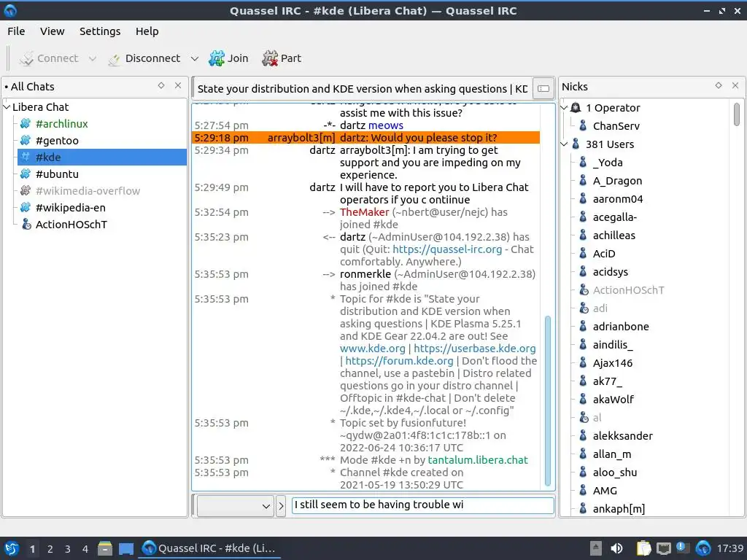747x560 pixels.
Task: Select acegalla- in the nick list
Action: (614, 217)
